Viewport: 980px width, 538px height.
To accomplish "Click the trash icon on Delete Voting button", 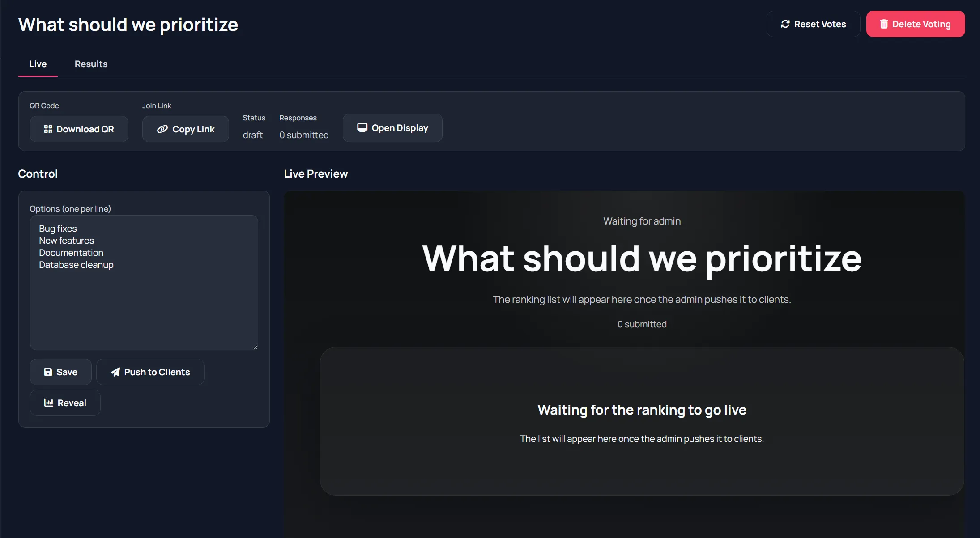I will pos(884,24).
